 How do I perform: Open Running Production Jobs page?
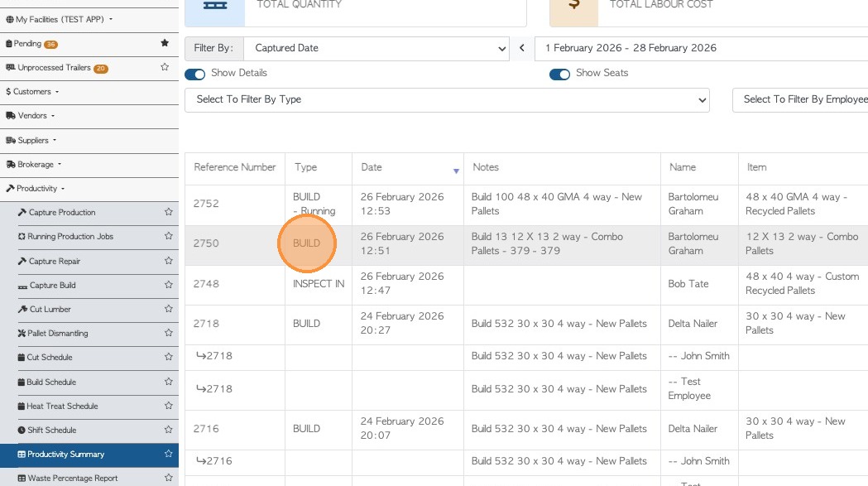tap(70, 237)
